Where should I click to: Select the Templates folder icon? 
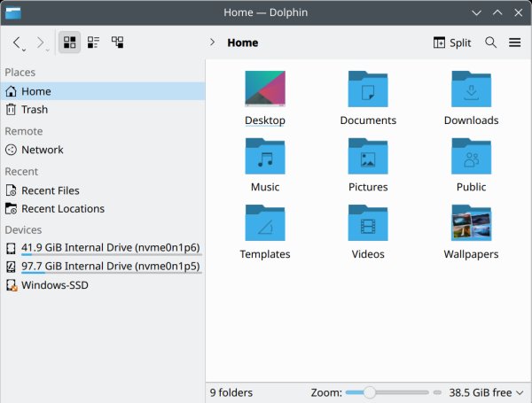[x=265, y=222]
